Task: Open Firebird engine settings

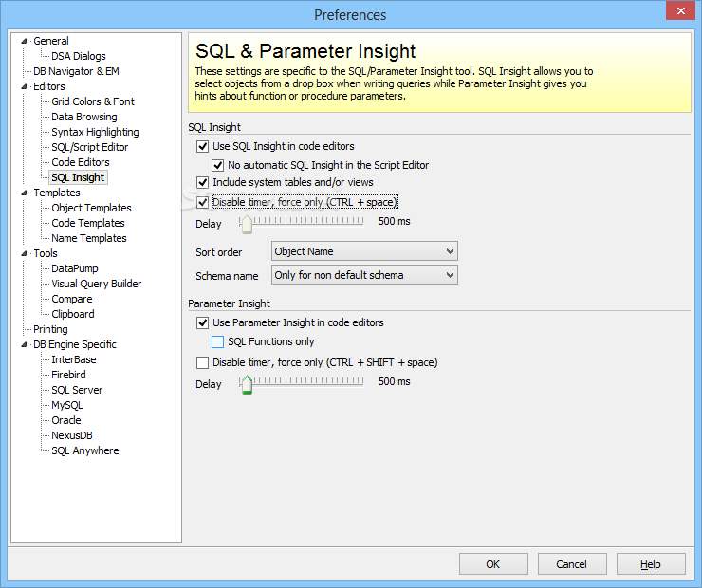Action: pyautogui.click(x=68, y=375)
